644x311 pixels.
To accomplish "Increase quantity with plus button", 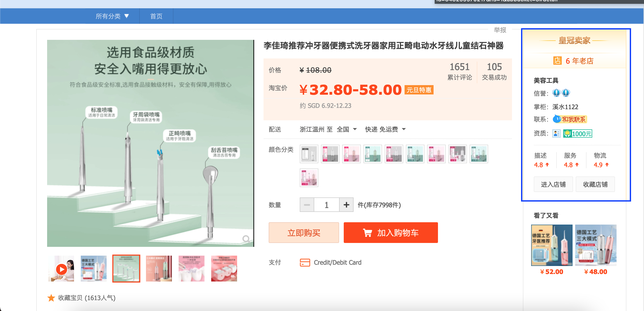I will pos(346,205).
